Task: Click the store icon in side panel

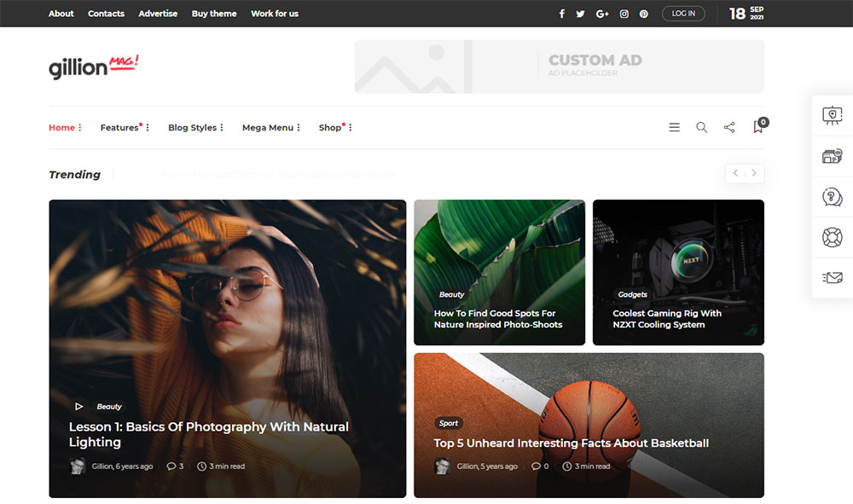Action: pos(833,156)
